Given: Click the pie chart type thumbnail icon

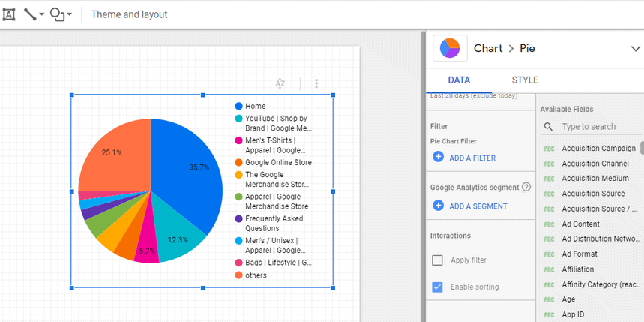Looking at the screenshot, I should (x=450, y=48).
